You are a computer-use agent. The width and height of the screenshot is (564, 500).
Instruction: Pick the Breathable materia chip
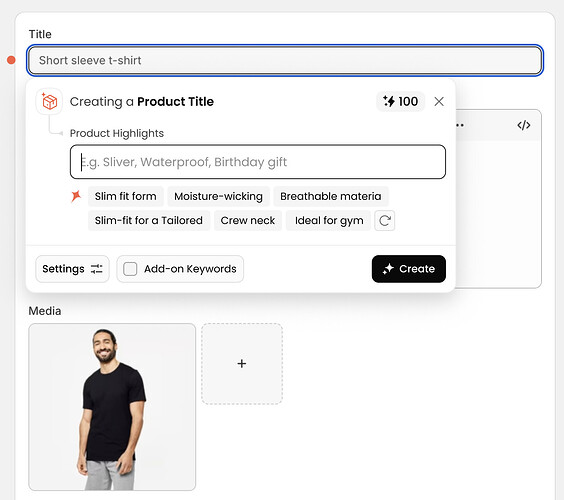coord(331,196)
